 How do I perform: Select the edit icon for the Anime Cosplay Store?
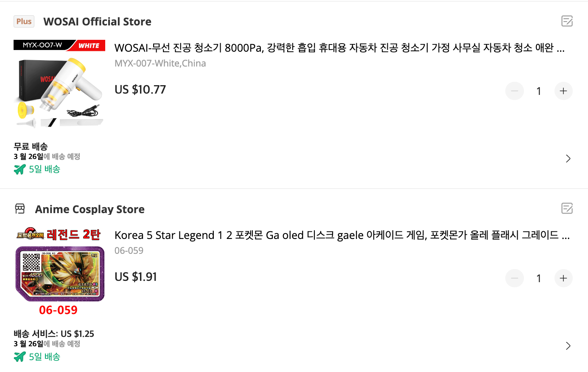pos(567,208)
